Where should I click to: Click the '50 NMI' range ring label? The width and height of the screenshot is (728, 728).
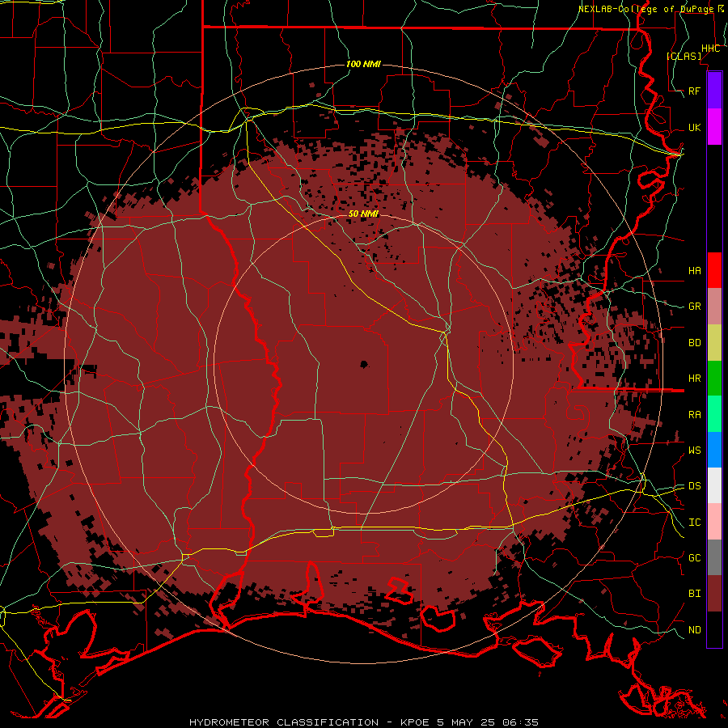pyautogui.click(x=363, y=214)
